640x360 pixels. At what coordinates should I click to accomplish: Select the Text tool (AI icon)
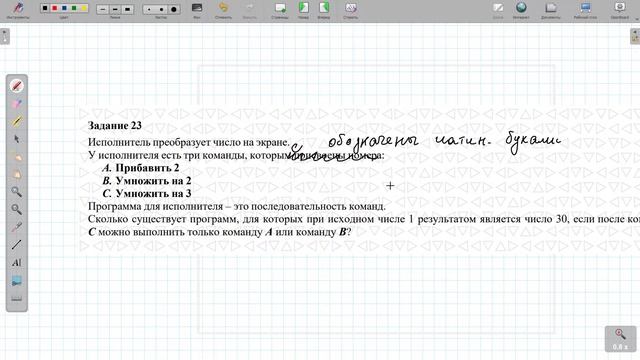(17, 262)
